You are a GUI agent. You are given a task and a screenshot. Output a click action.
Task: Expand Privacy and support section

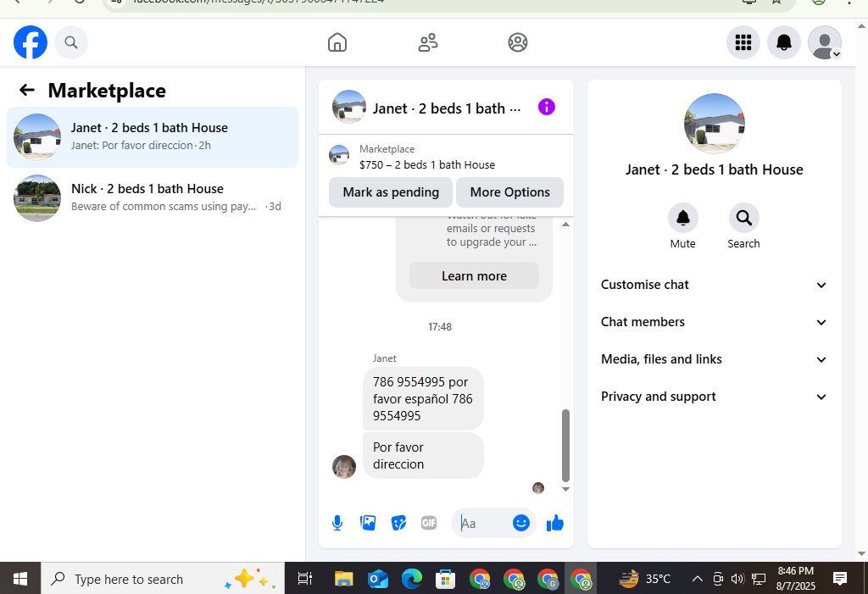tap(714, 397)
